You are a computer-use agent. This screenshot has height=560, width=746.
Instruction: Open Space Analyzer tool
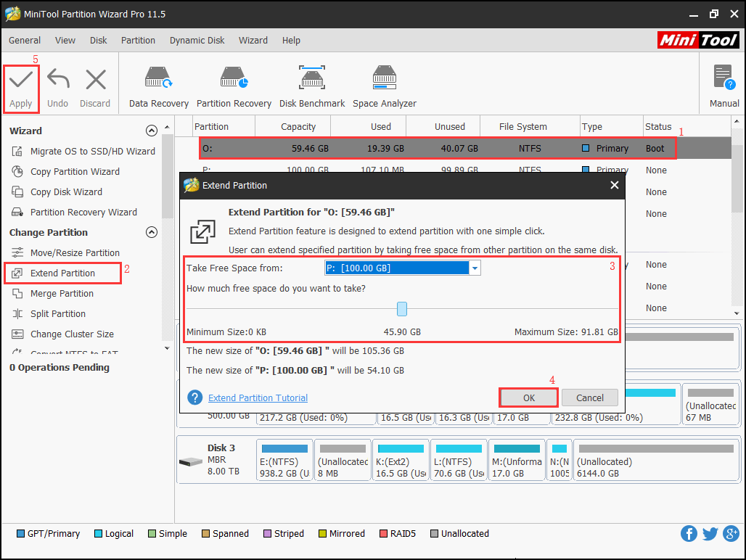(385, 87)
